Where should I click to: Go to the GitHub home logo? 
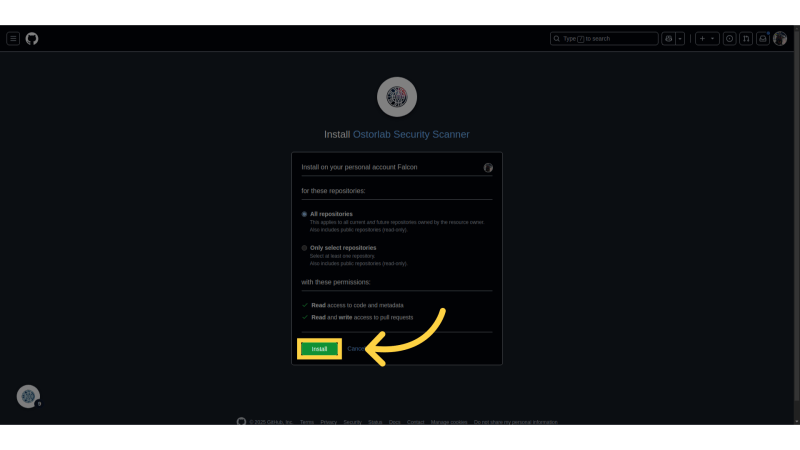(32, 39)
